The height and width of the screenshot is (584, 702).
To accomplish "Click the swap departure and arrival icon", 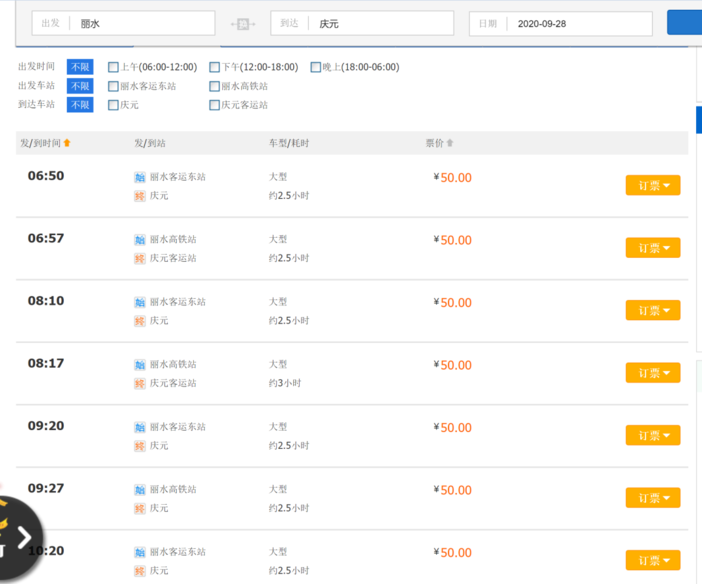I will (242, 24).
